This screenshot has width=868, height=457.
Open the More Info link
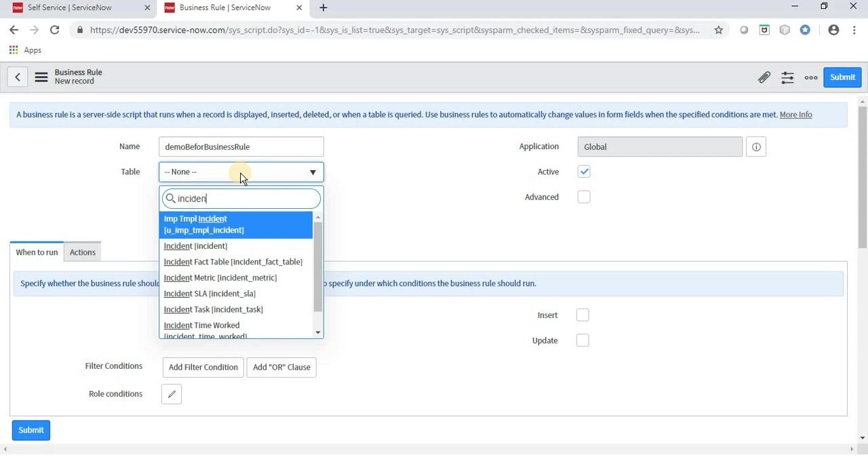(795, 115)
